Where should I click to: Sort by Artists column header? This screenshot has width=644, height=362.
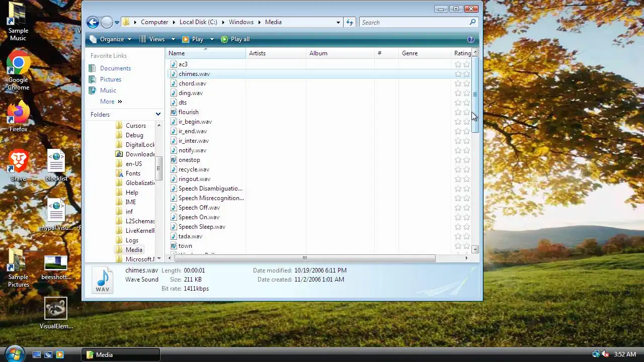coord(276,53)
